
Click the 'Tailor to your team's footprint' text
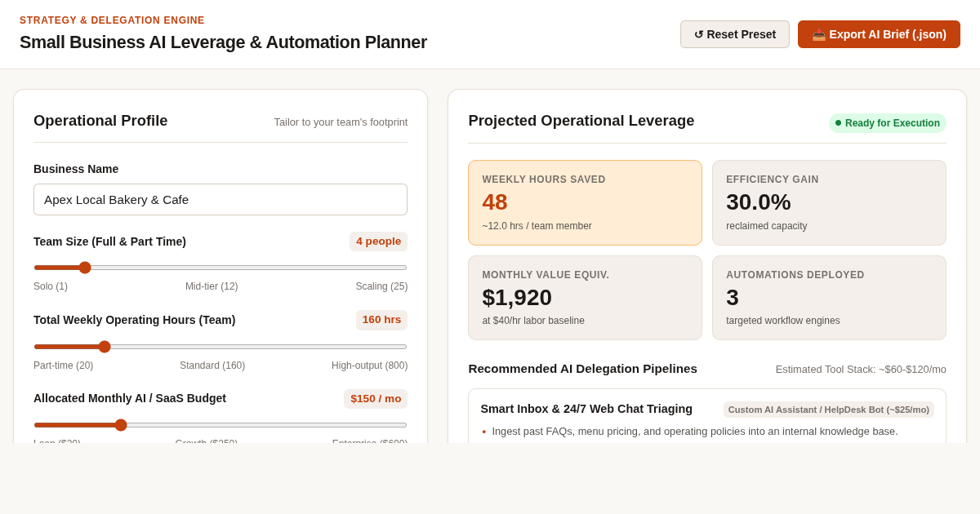(341, 122)
